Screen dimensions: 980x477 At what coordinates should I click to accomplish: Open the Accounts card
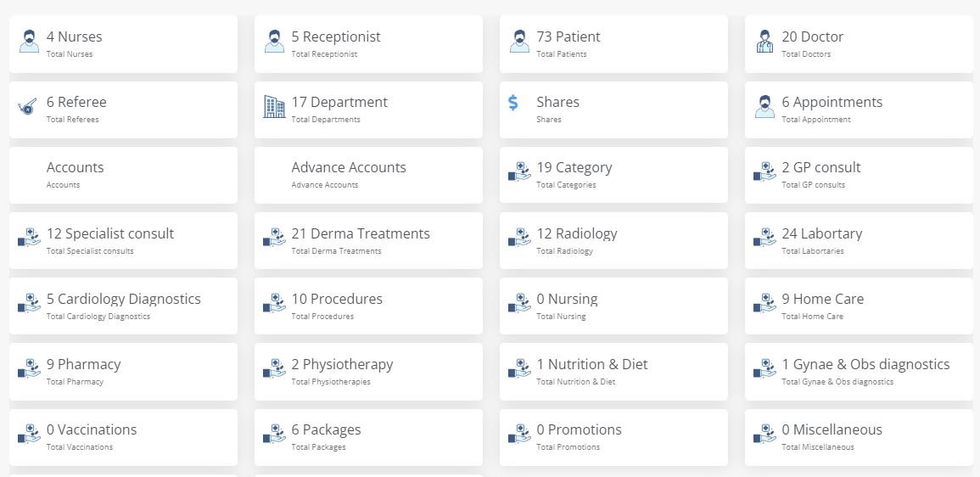123,175
